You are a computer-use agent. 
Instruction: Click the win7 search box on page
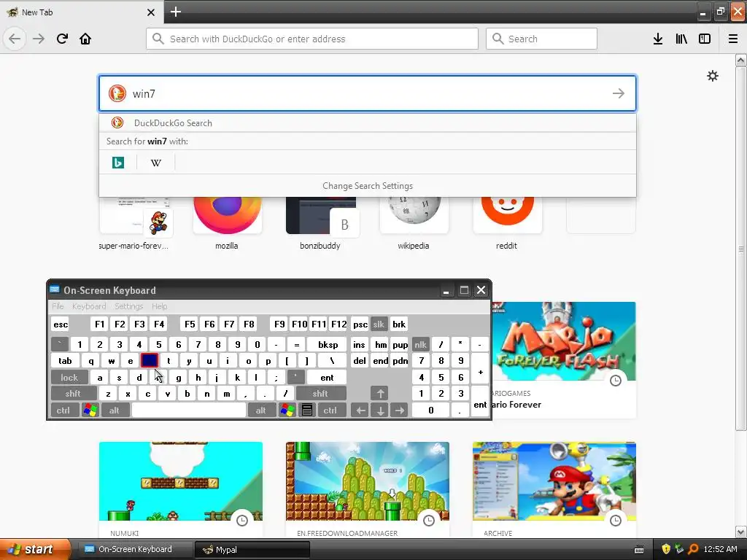[x=368, y=93]
